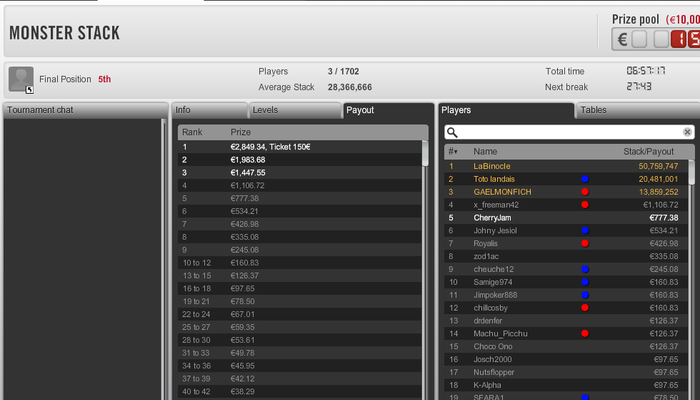Image resolution: width=700 pixels, height=400 pixels.
Task: Click the euro symbol in prize pool
Action: tap(622, 39)
